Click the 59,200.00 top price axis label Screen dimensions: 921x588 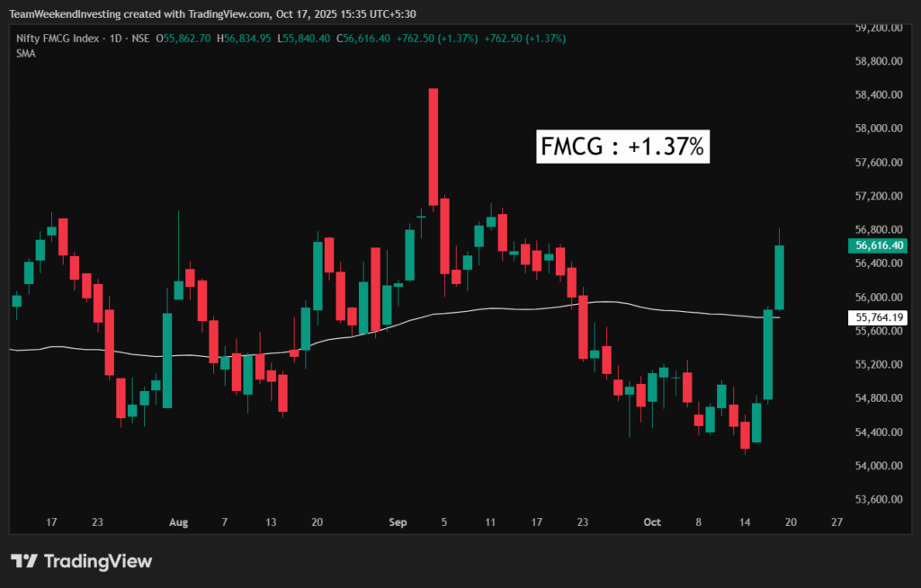tap(877, 28)
